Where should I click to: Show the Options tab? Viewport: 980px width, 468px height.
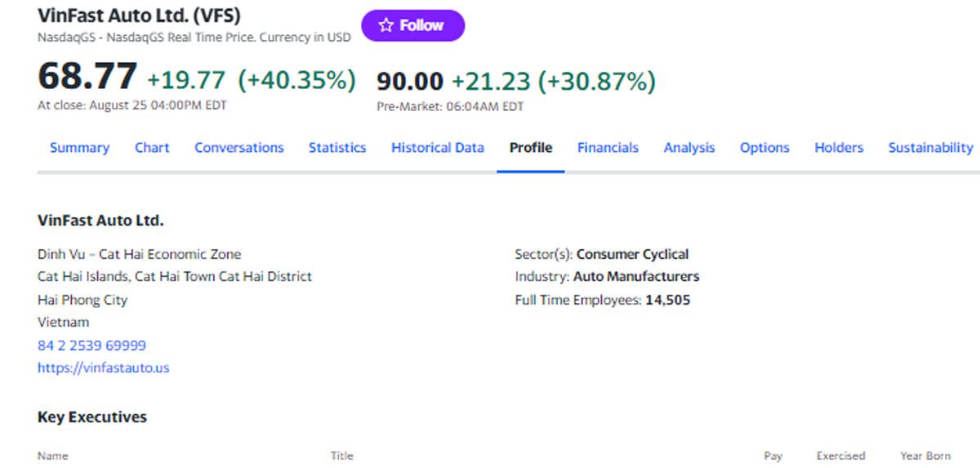coord(764,148)
